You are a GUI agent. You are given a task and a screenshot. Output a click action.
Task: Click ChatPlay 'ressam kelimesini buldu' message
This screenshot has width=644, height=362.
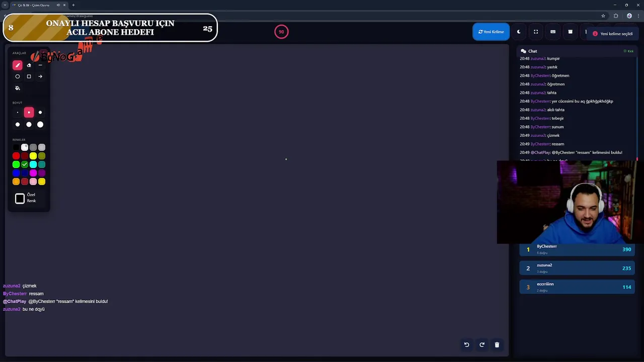point(571,152)
